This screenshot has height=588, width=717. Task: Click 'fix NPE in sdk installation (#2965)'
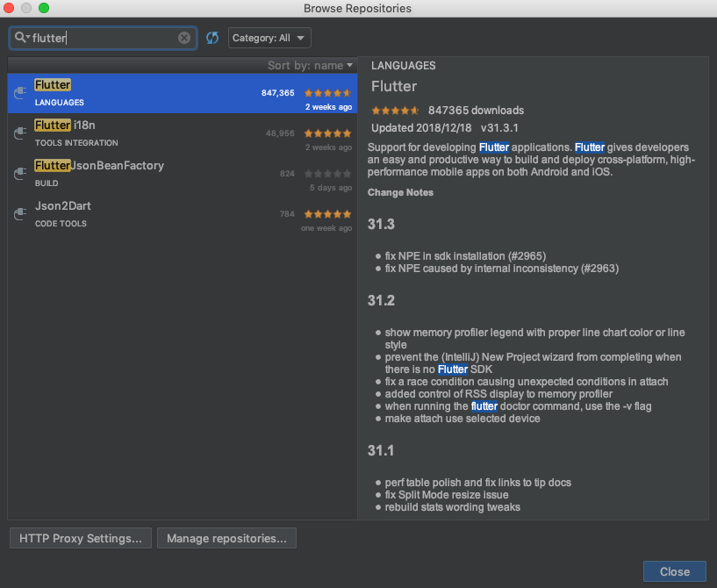[x=465, y=256]
